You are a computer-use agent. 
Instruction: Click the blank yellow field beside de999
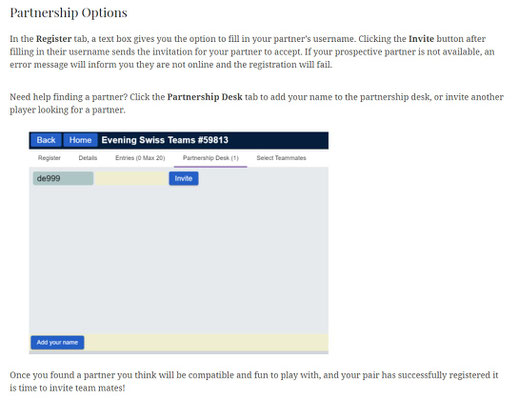(x=131, y=178)
